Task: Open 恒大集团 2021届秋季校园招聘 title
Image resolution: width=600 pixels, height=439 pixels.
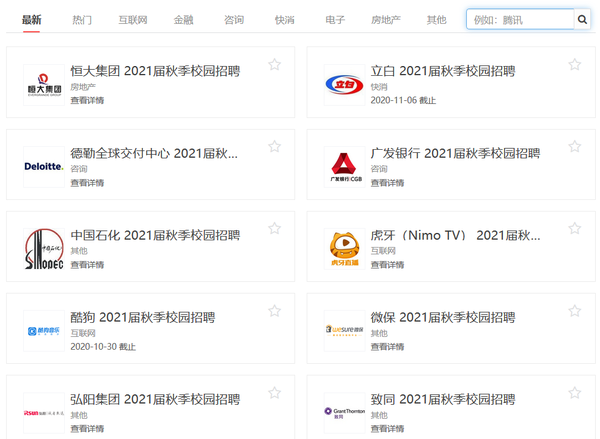Action: coord(155,71)
